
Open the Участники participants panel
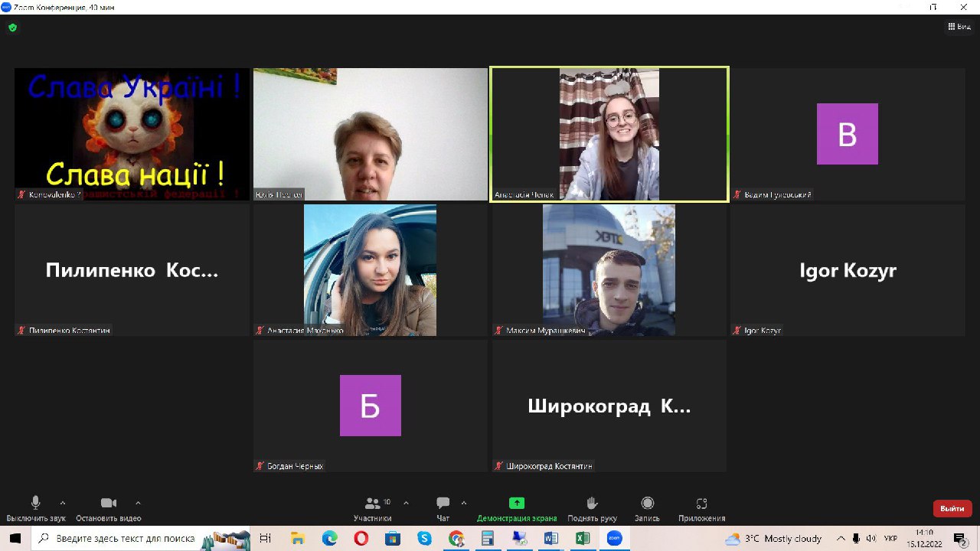[x=373, y=507]
